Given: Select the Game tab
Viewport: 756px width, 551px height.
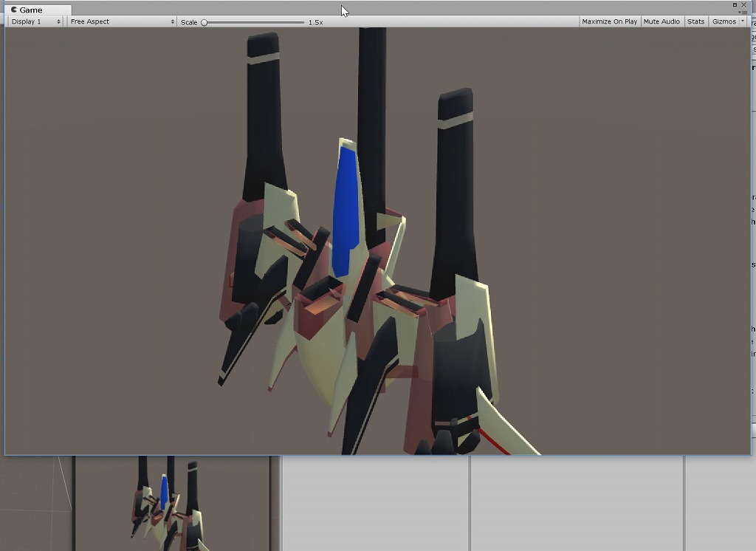Looking at the screenshot, I should coord(38,10).
